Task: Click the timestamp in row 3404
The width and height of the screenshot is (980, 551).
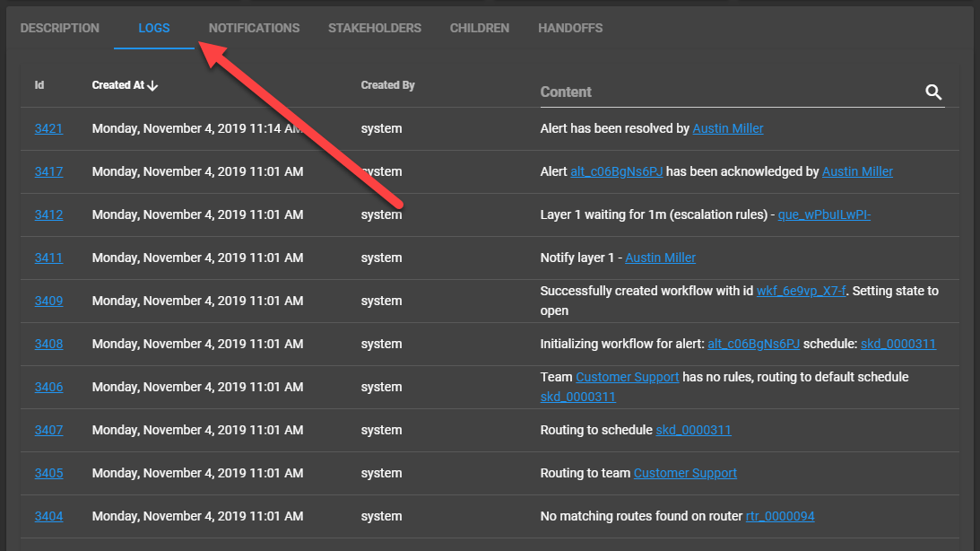Action: click(197, 517)
